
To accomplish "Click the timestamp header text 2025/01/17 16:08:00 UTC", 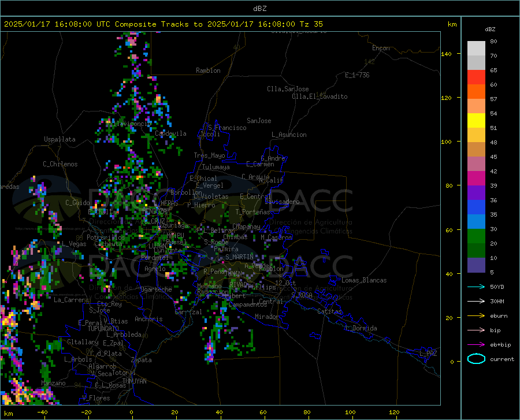I will point(57,24).
